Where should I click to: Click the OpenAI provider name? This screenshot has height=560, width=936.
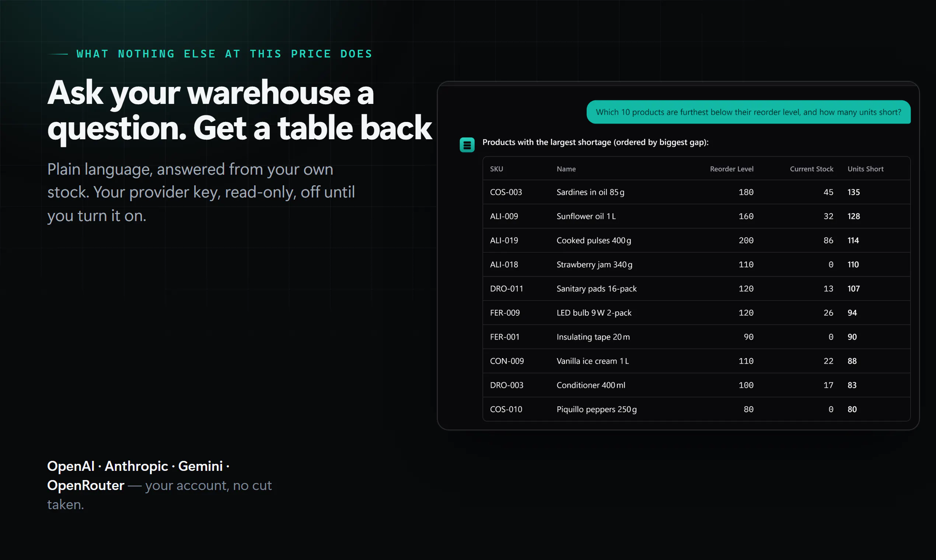(71, 466)
